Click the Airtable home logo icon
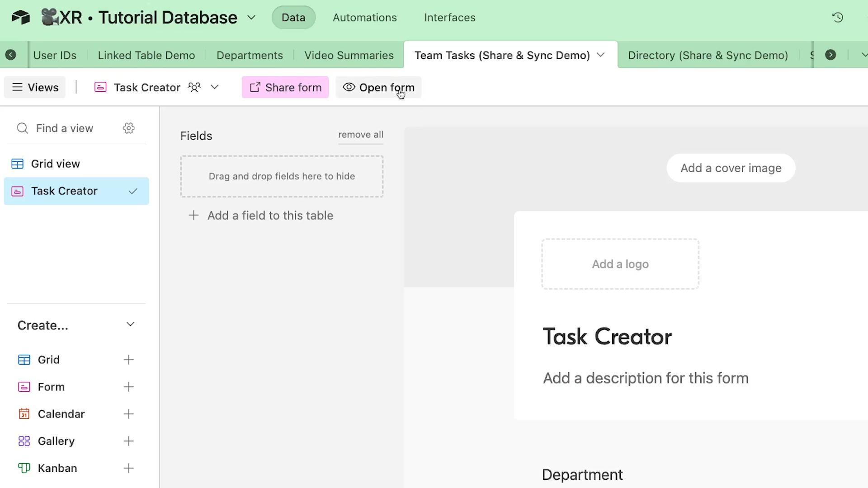 (21, 18)
